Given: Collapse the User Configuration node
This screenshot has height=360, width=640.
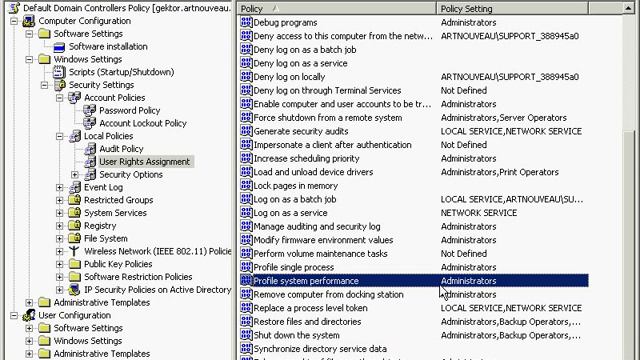Looking at the screenshot, I should click(14, 315).
